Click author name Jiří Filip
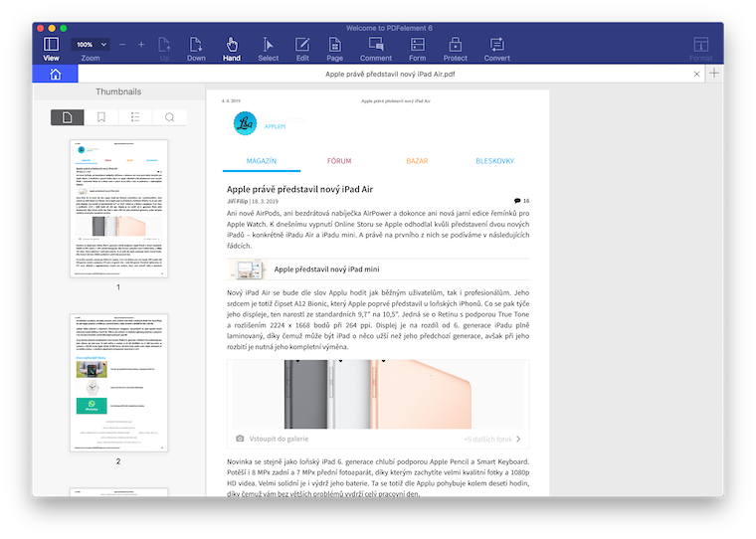The height and width of the screenshot is (539, 756). pyautogui.click(x=237, y=202)
